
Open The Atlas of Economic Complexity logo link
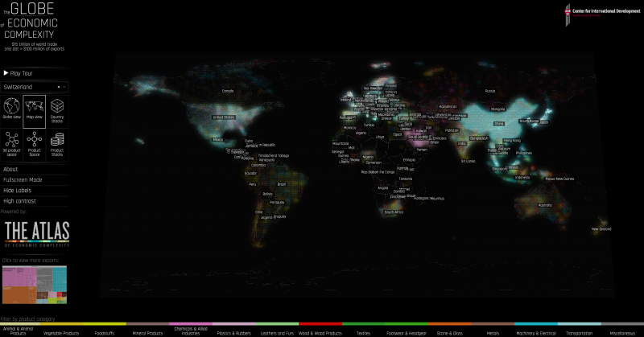[37, 234]
